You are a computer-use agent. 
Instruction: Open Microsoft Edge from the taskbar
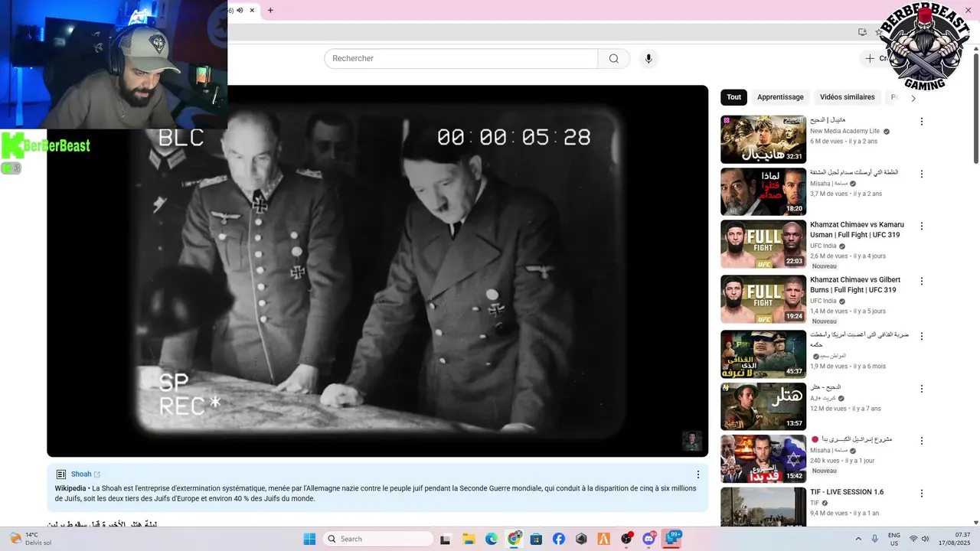(x=491, y=539)
